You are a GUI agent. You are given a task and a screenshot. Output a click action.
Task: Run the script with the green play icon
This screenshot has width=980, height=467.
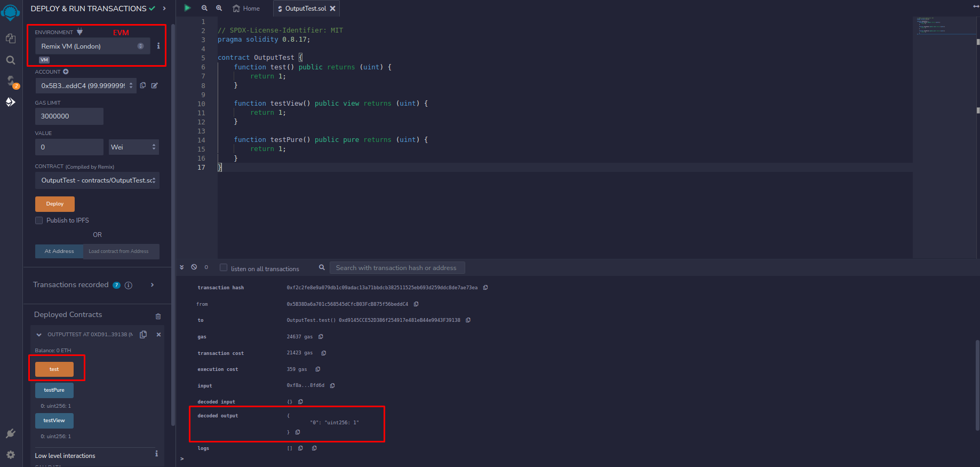click(x=187, y=8)
